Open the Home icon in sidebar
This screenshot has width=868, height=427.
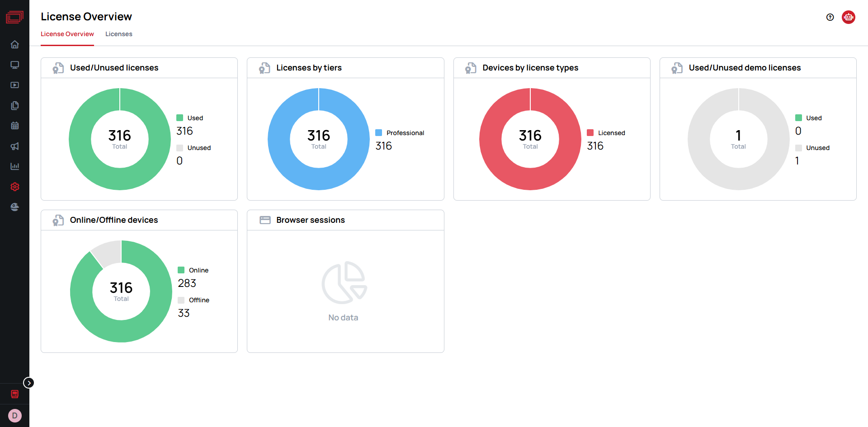point(14,44)
